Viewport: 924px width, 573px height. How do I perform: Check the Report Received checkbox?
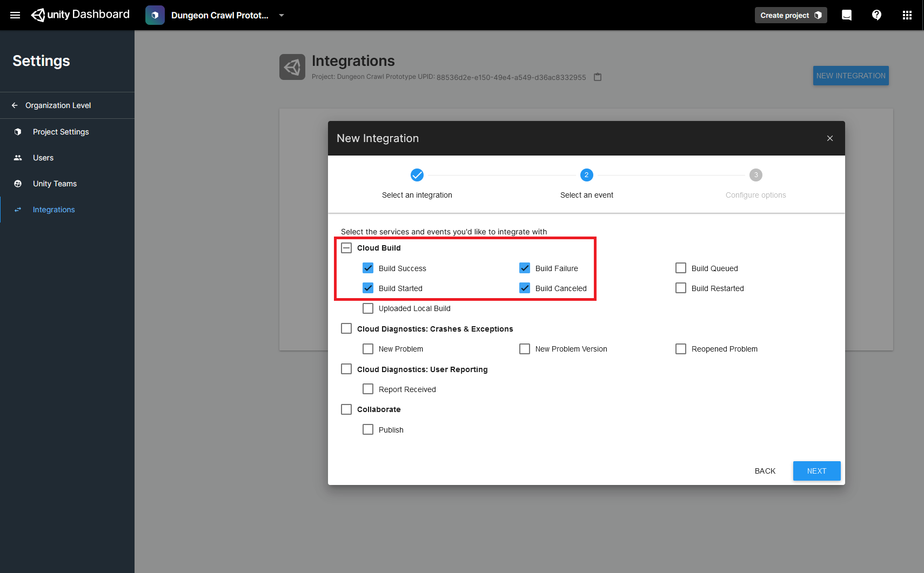tap(368, 389)
